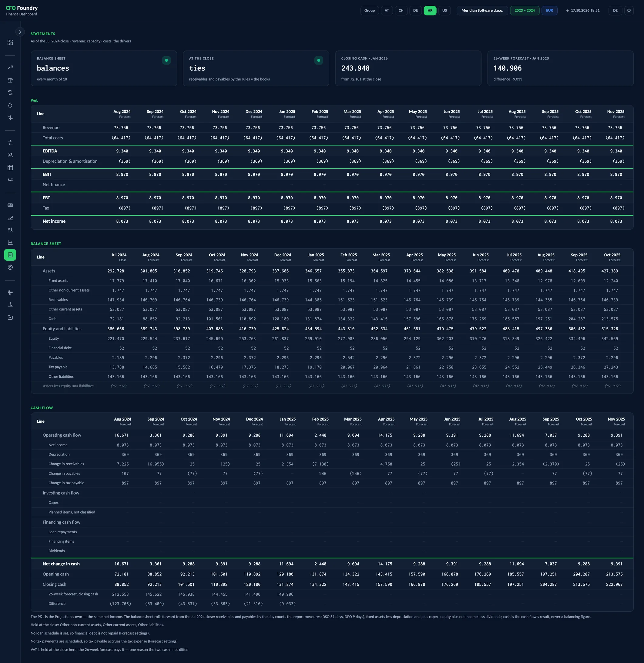Click the green status dot on At The Close card
This screenshot has width=644, height=663.
318,60
